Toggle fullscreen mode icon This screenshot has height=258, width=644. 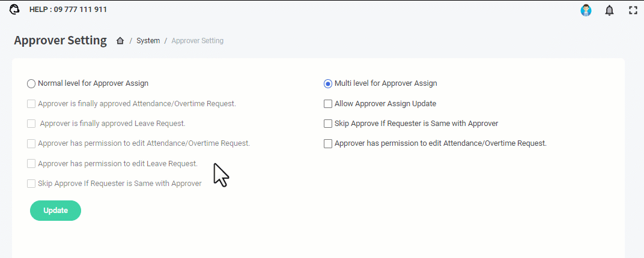(633, 10)
